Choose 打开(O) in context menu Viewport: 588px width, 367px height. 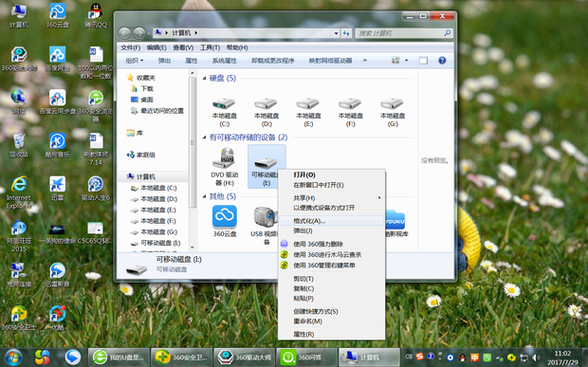click(332, 174)
